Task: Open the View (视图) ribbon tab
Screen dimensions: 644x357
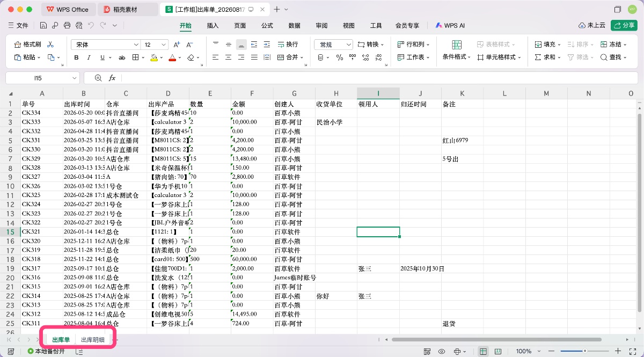Action: (x=349, y=25)
